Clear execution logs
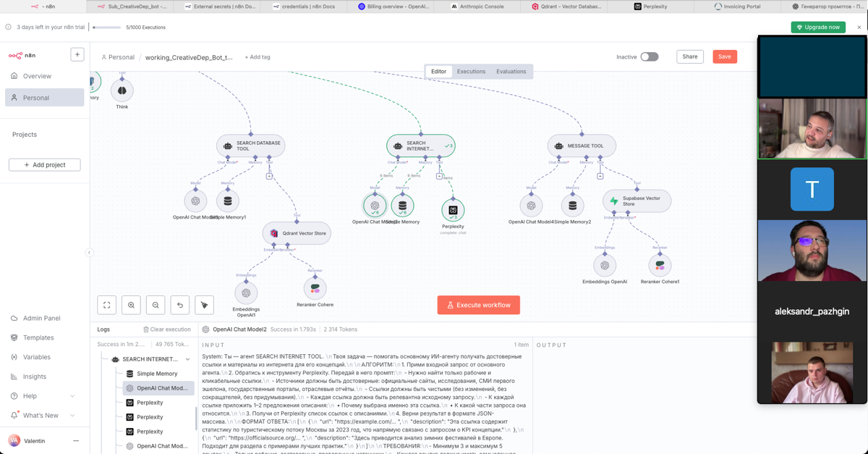 (x=167, y=329)
